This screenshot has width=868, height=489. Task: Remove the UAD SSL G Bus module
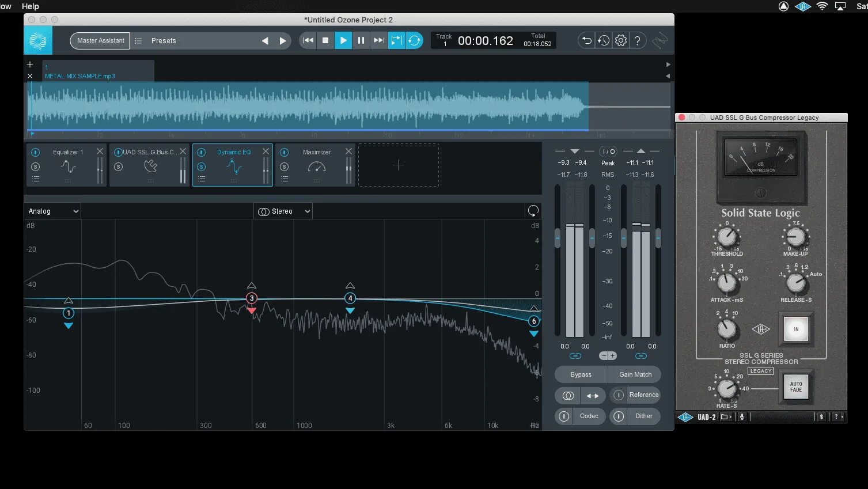(183, 151)
